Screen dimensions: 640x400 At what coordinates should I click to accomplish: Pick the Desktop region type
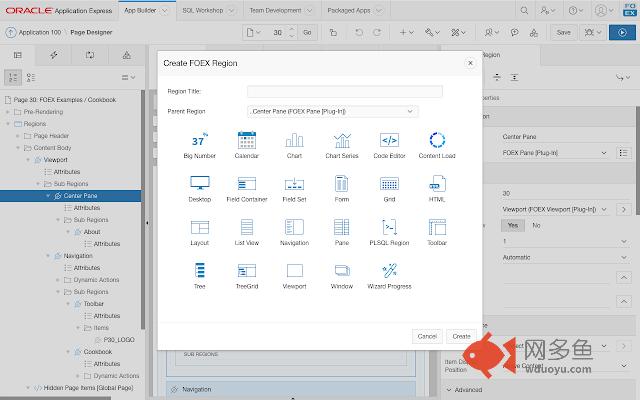coord(200,189)
